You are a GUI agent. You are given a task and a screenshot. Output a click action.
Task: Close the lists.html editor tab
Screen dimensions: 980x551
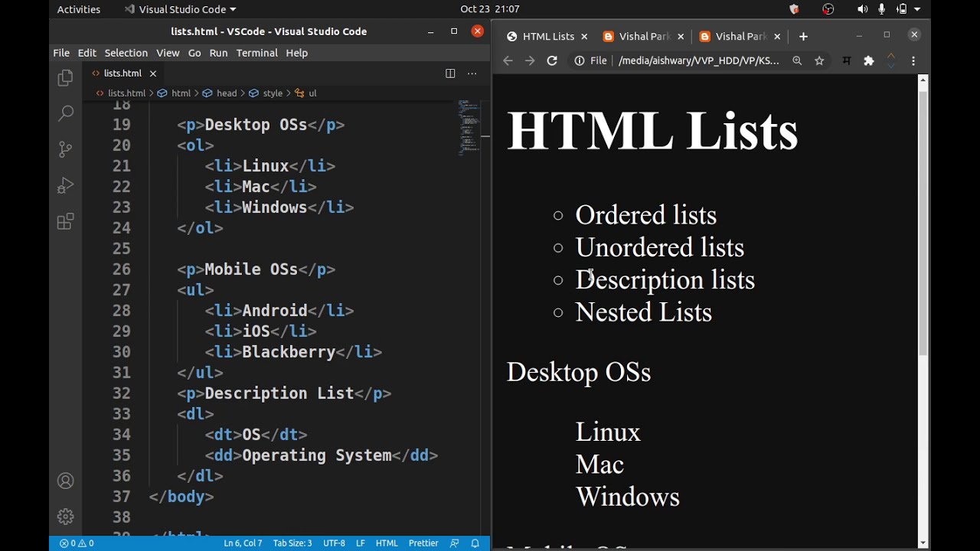point(152,73)
